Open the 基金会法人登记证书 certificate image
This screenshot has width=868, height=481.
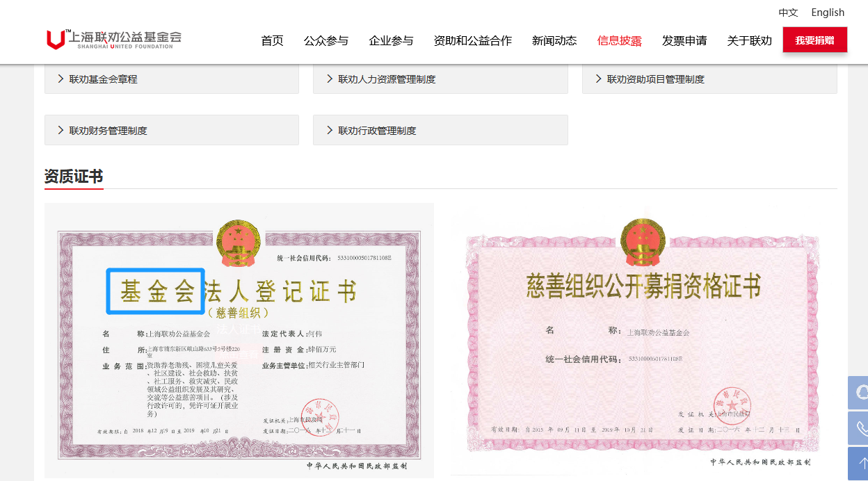click(239, 341)
